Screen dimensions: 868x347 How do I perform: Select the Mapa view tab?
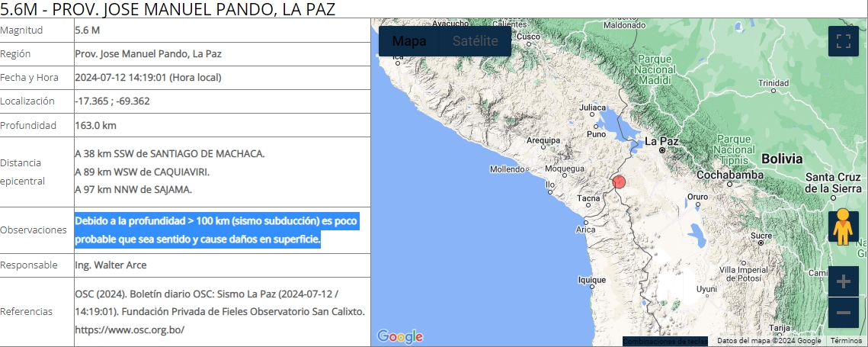pos(409,41)
